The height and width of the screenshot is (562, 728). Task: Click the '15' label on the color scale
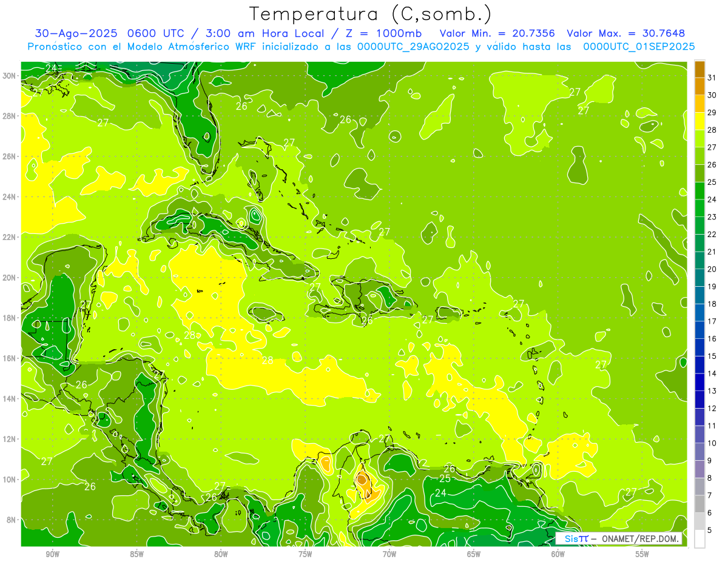(x=712, y=356)
